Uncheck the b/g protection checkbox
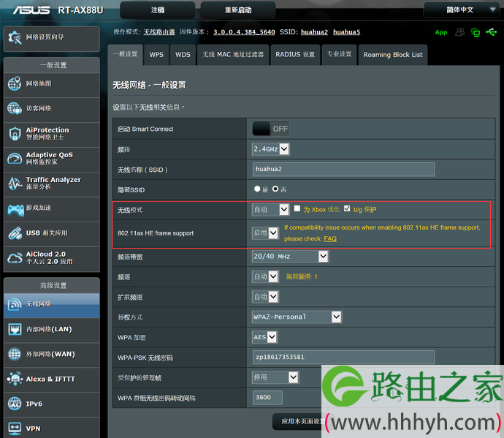The height and width of the screenshot is (438, 504). tap(347, 208)
